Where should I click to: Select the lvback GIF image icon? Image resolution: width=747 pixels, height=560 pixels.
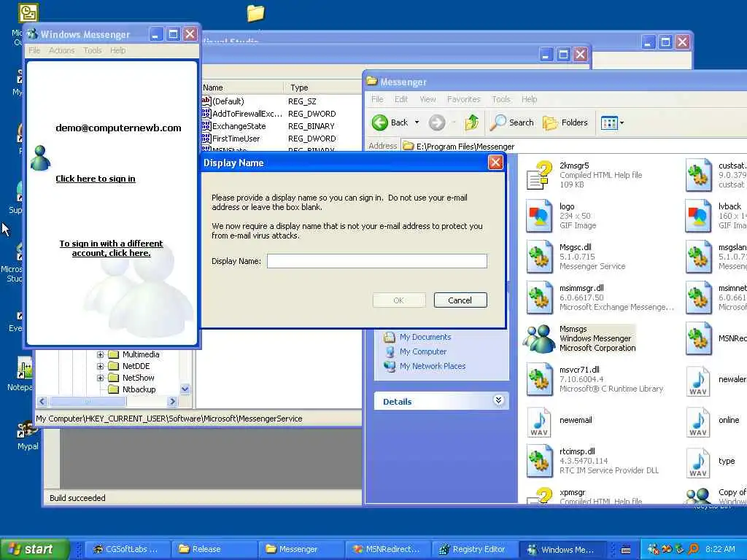pos(698,216)
